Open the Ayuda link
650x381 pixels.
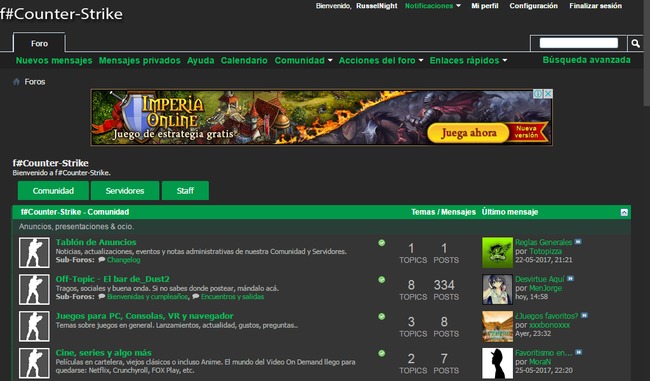[x=201, y=60]
